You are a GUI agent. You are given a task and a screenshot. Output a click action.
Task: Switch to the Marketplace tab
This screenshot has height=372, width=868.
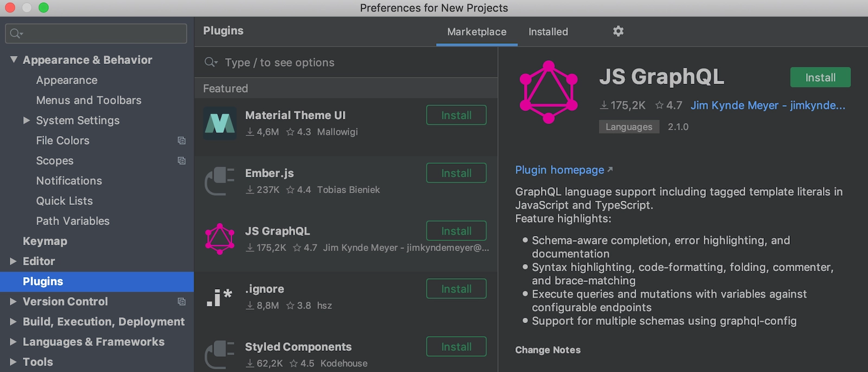coord(477,32)
